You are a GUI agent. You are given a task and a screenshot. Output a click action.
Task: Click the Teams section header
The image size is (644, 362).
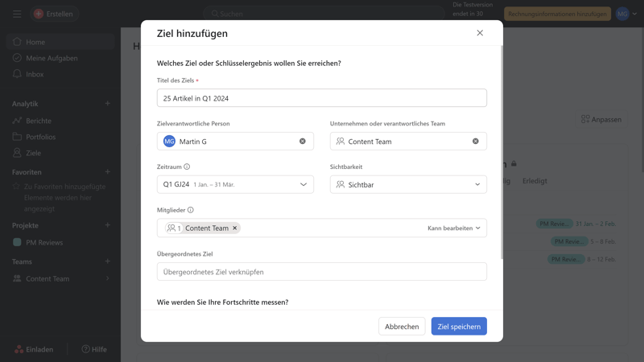[22, 261]
